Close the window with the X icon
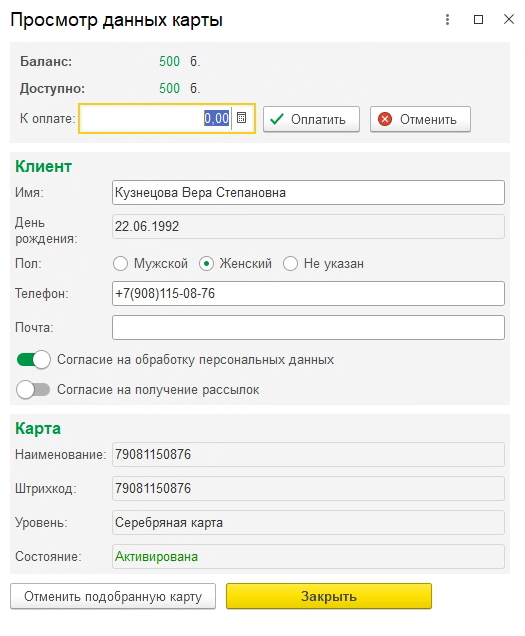The image size is (525, 636). 509,19
